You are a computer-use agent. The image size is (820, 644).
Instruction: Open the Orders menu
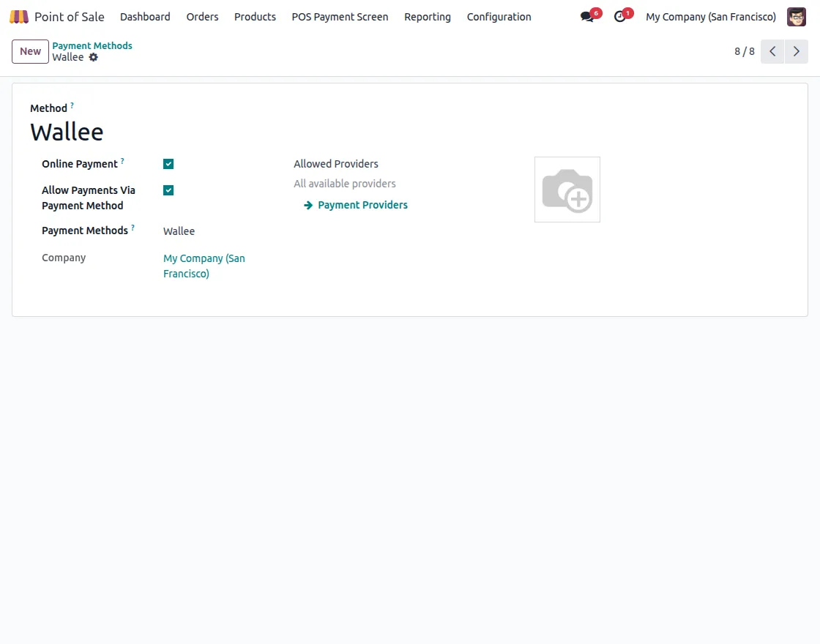tap(202, 17)
